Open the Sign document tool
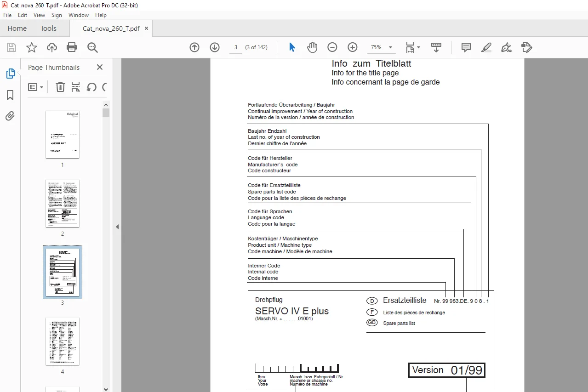Viewport: 588px width, 392px height. pyautogui.click(x=507, y=47)
